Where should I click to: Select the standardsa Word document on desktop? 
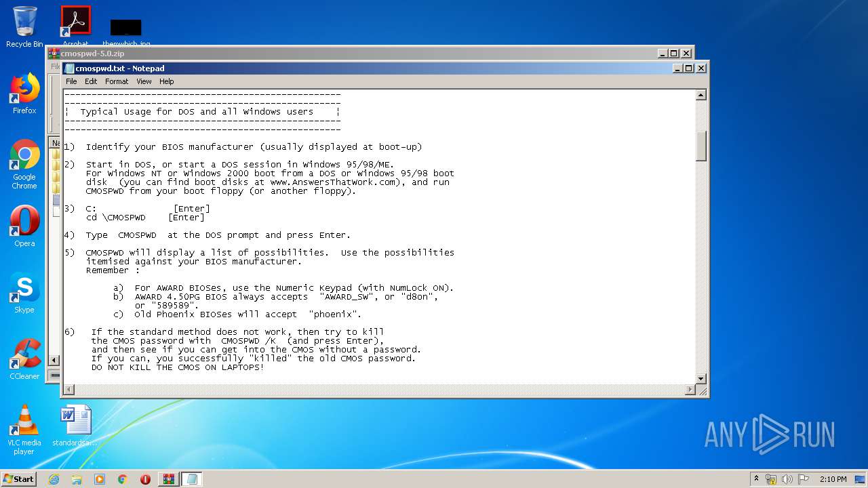click(x=75, y=426)
